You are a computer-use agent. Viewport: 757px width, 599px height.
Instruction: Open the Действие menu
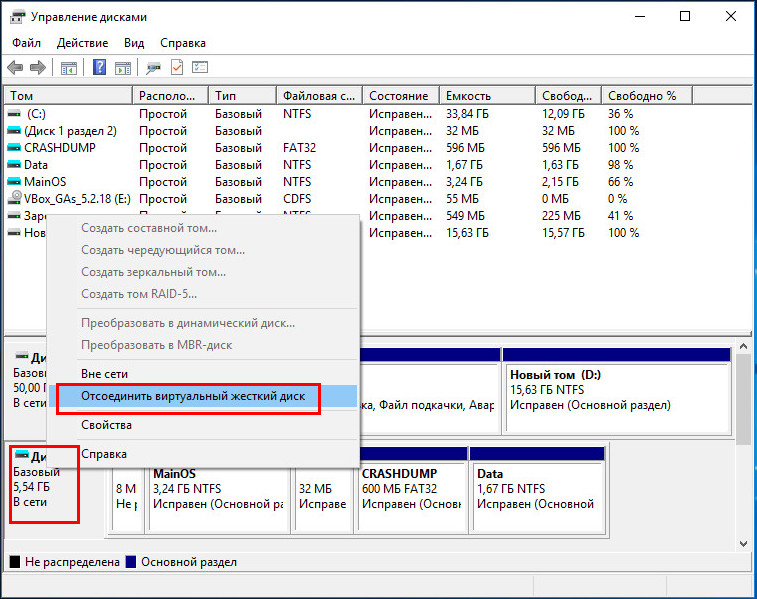(83, 43)
